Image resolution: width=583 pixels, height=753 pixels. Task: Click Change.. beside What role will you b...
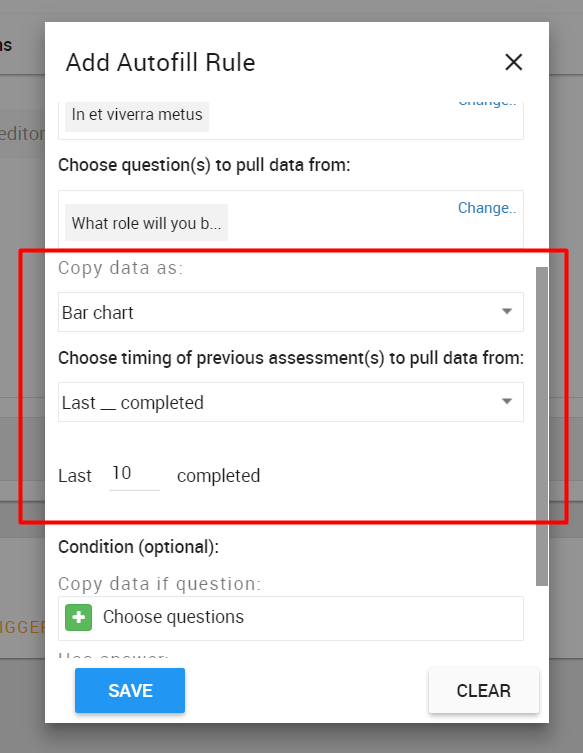pos(486,208)
